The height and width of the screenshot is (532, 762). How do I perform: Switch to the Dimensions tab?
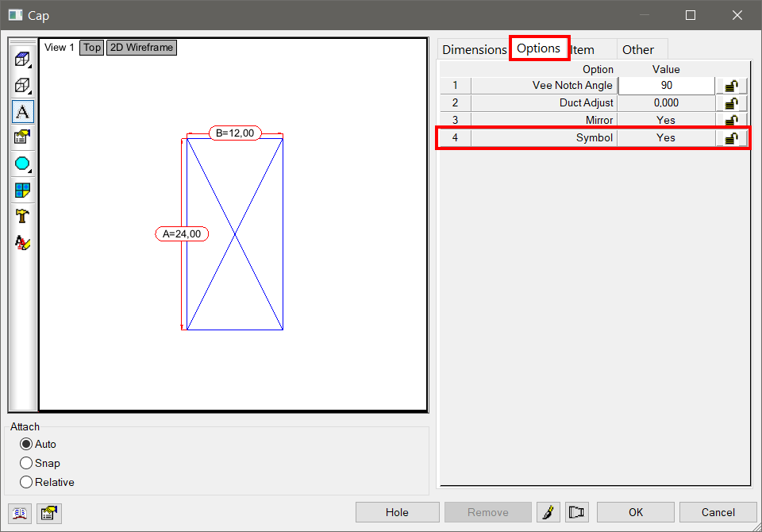(474, 49)
